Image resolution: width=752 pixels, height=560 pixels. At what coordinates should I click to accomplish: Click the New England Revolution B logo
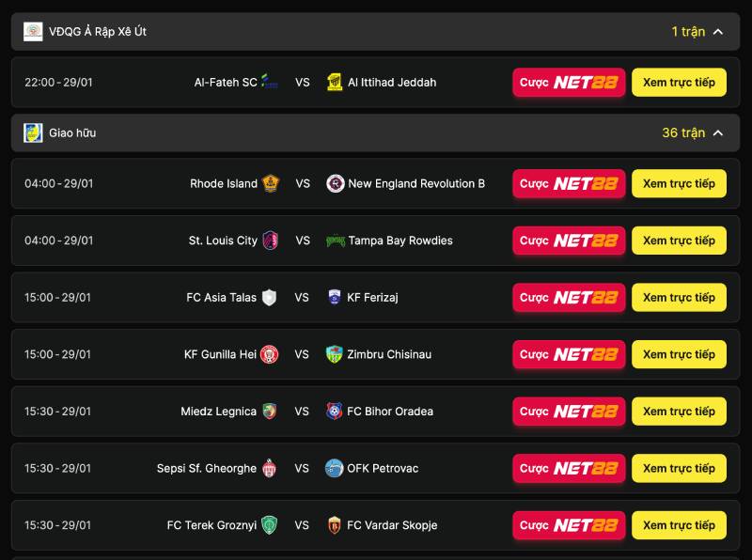point(336,183)
